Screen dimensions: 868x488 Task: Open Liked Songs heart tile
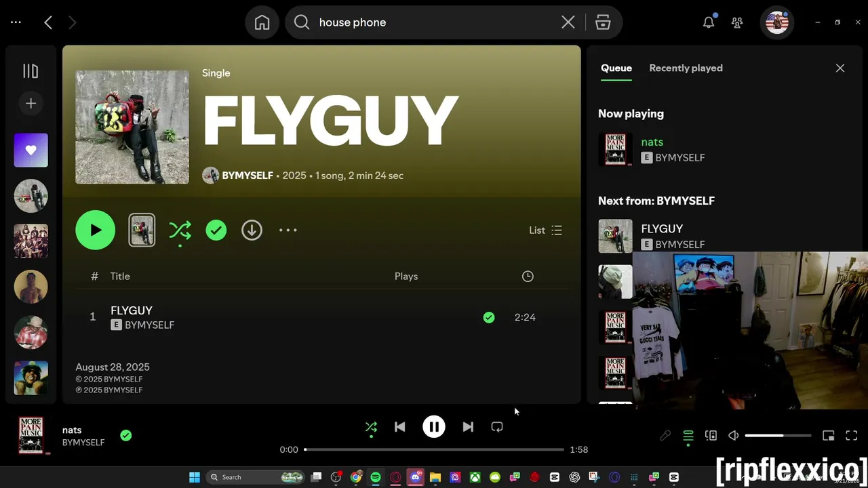[31, 150]
